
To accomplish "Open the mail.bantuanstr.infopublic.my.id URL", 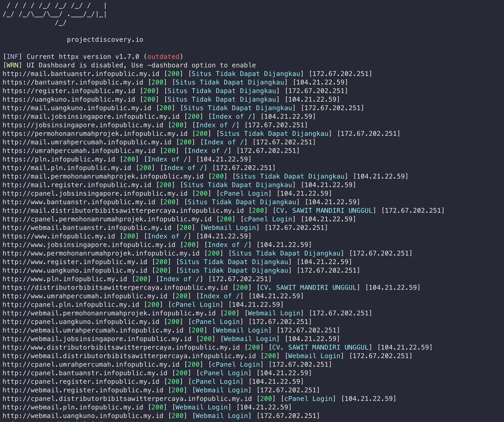I will tap(81, 74).
